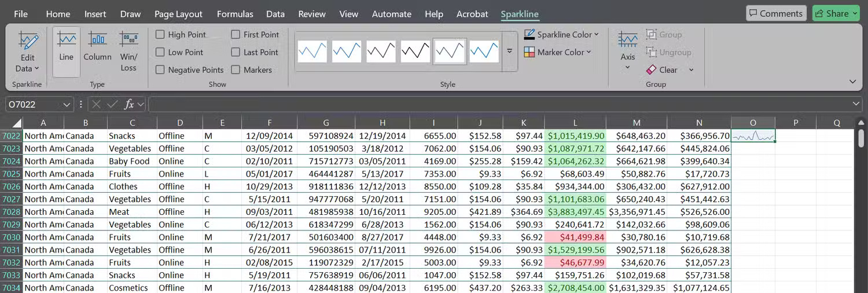Click the Comments button
The image size is (868, 293).
click(775, 13)
